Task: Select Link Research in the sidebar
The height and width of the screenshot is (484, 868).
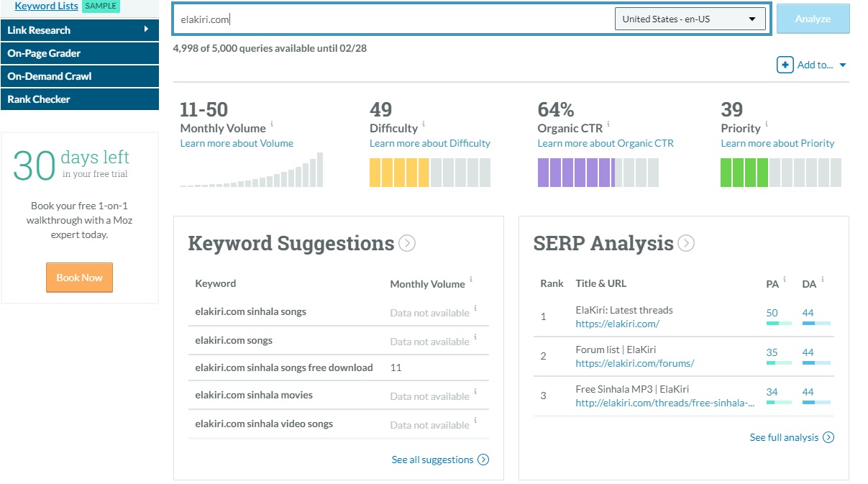Action: click(79, 30)
